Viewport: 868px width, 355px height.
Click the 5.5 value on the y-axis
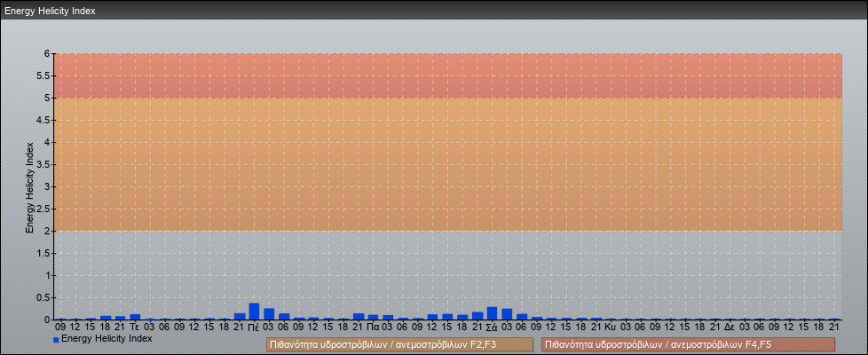(x=43, y=75)
